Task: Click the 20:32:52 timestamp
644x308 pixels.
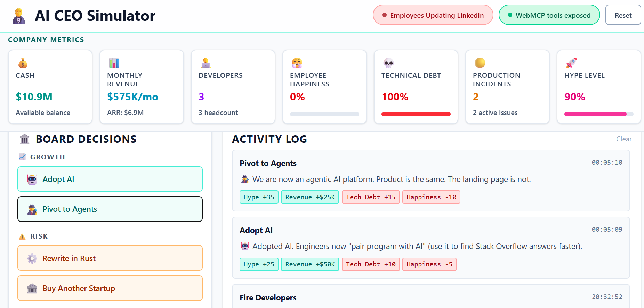Action: [x=607, y=297]
